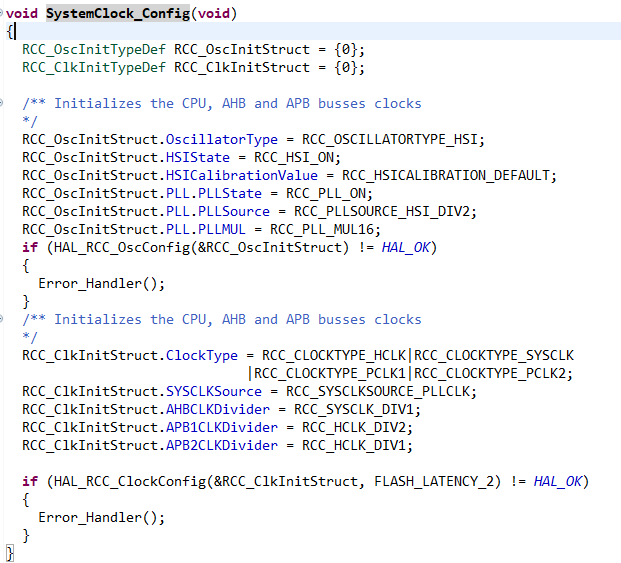The width and height of the screenshot is (621, 563).
Task: Click the RCC_CLOCKTYPE_PCLK1 constant
Action: [330, 373]
